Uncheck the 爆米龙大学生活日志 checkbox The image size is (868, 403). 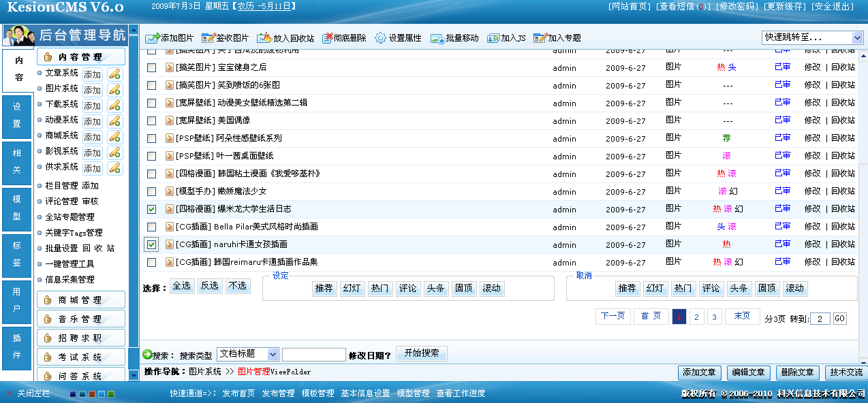152,209
